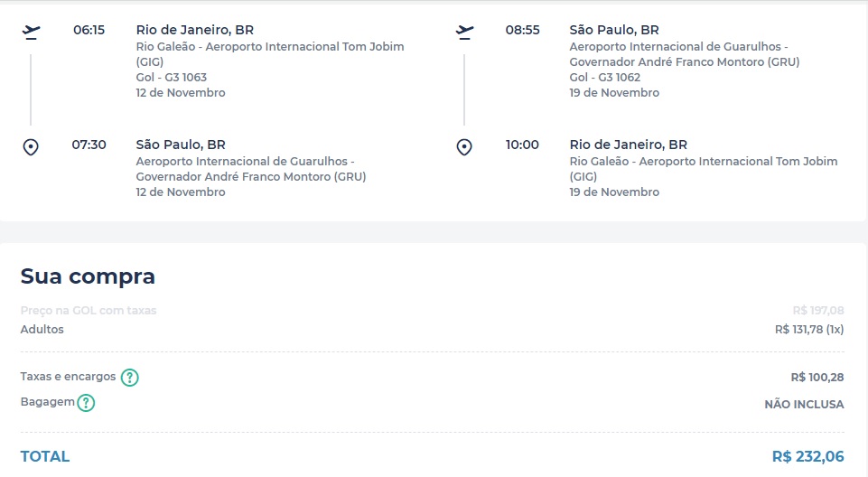Open help icon next to Bagagem
Viewport: 868px width, 477px height.
pos(86,403)
